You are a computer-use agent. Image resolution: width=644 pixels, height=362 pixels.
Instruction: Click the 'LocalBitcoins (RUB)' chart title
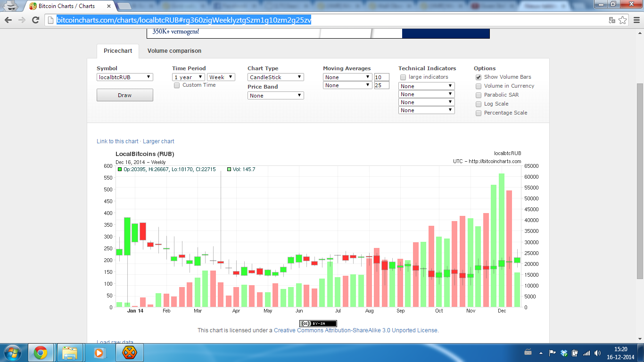pos(145,154)
